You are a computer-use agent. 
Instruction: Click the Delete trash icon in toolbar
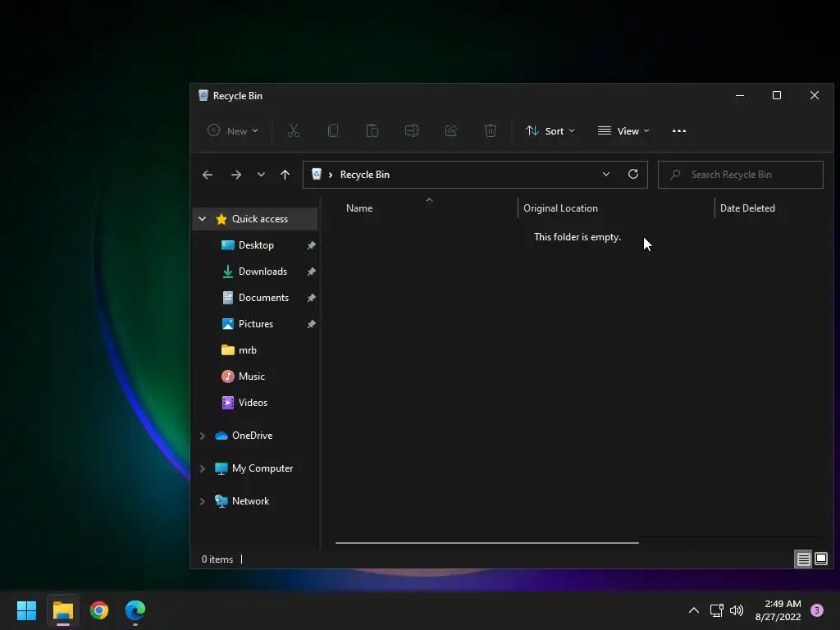point(491,130)
